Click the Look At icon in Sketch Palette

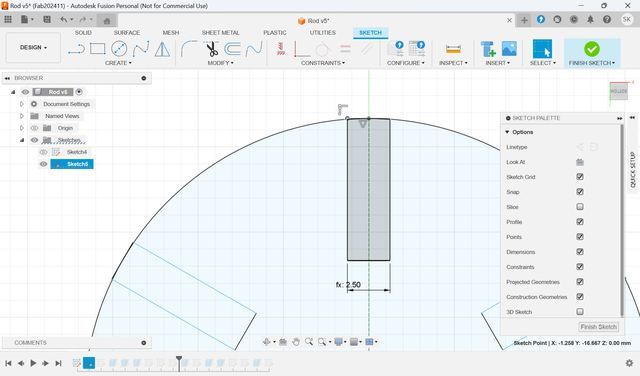point(580,162)
